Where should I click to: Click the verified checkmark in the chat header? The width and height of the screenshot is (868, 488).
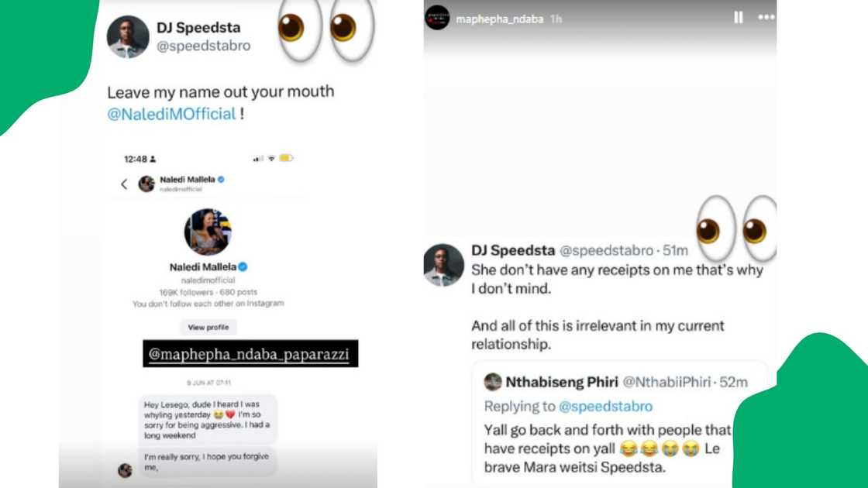221,180
